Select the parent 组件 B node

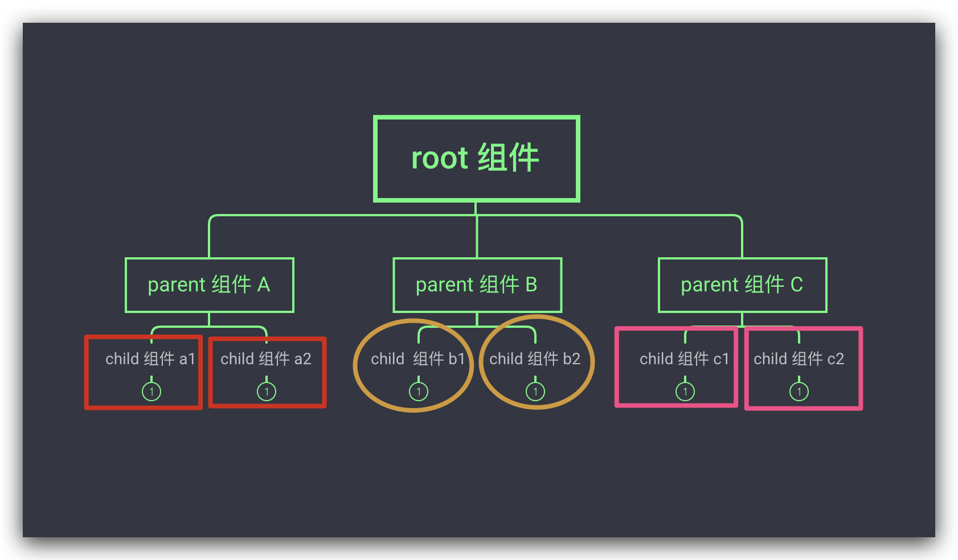point(477,285)
